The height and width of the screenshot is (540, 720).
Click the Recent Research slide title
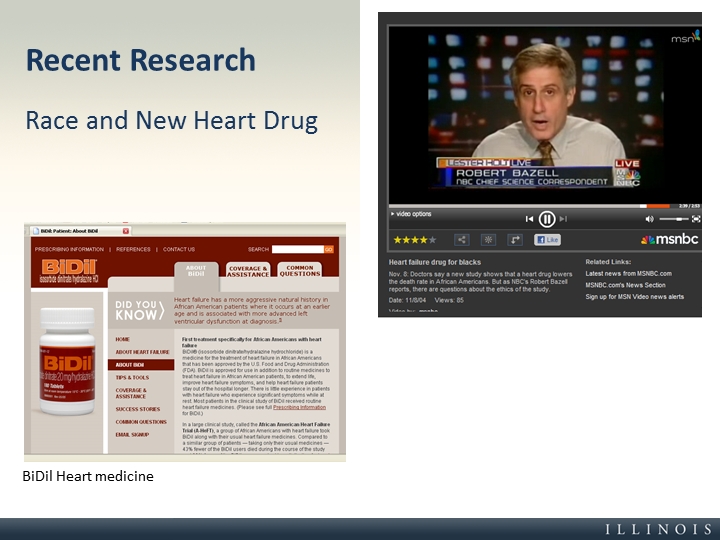(x=141, y=60)
